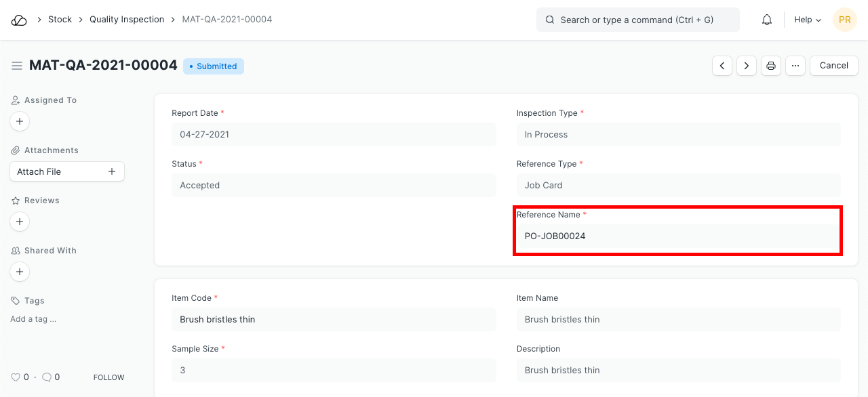Go to next document arrow

[747, 66]
